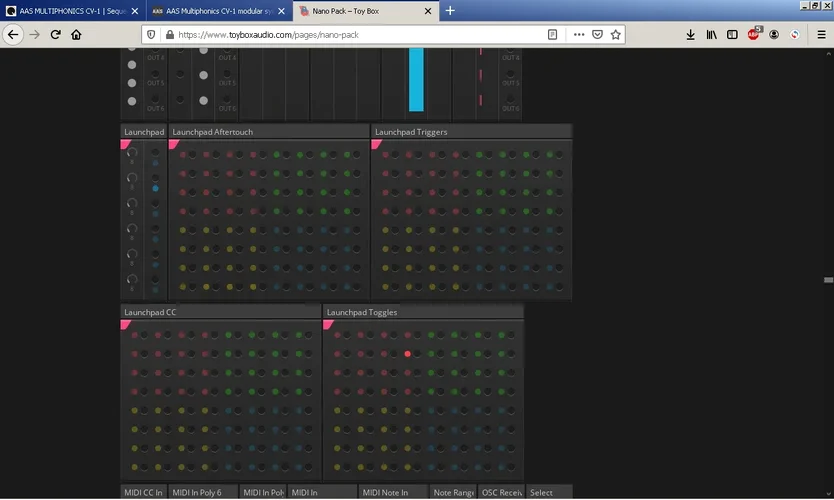Click the Adblock Plus extension icon

754,34
